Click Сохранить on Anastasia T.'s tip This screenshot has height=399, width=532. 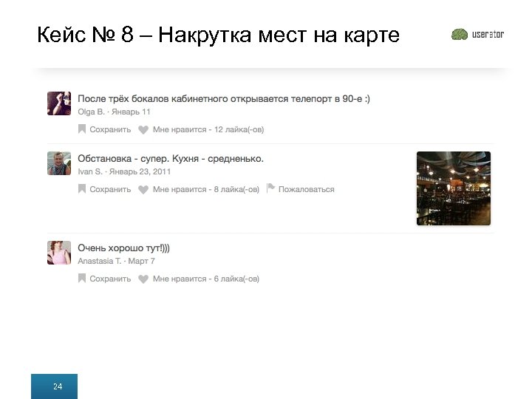pos(110,279)
